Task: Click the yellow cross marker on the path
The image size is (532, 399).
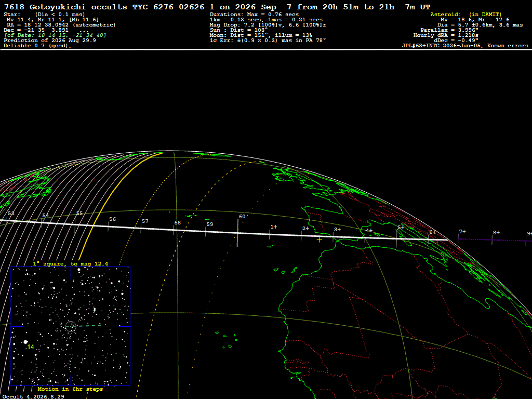Action: [320, 240]
